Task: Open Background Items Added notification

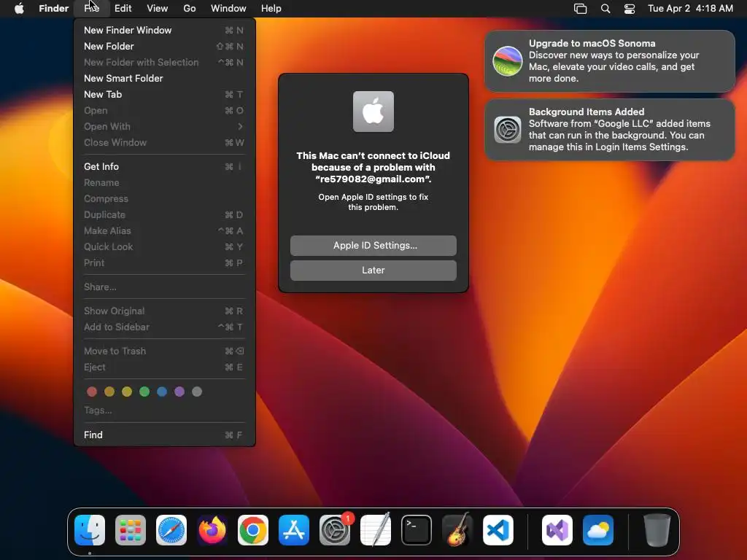Action: tap(610, 130)
